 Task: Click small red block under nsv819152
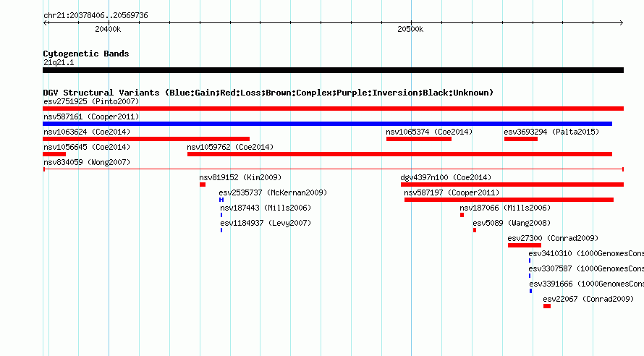click(x=203, y=185)
